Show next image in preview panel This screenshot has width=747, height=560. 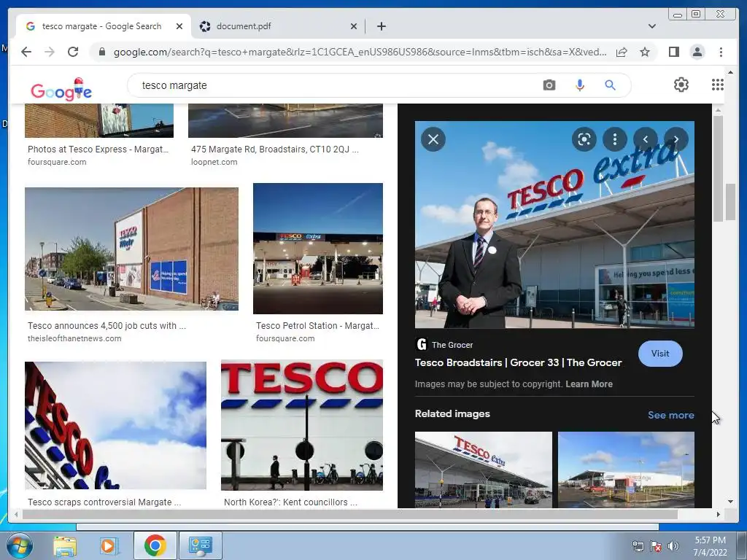click(676, 139)
